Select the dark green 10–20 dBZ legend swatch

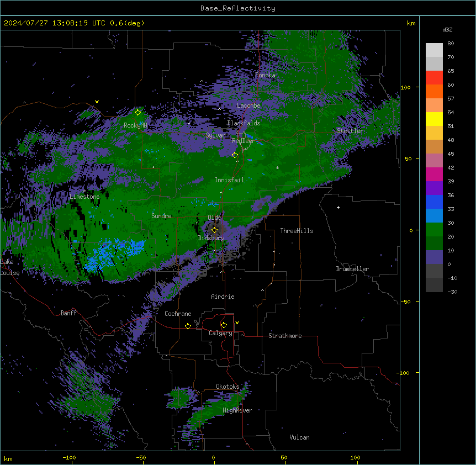[x=434, y=244]
